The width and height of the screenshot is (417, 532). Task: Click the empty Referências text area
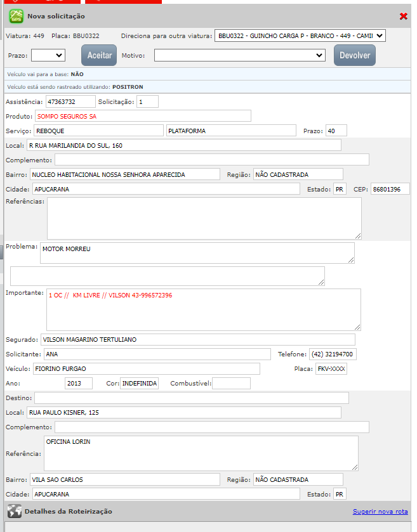point(204,218)
